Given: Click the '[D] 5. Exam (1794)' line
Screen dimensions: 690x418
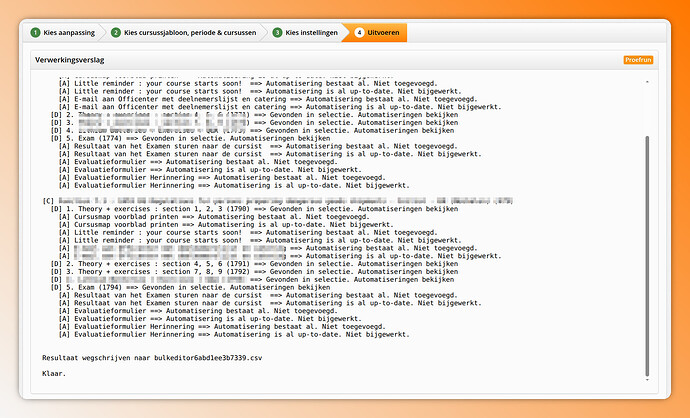Looking at the screenshot, I should click(191, 287).
